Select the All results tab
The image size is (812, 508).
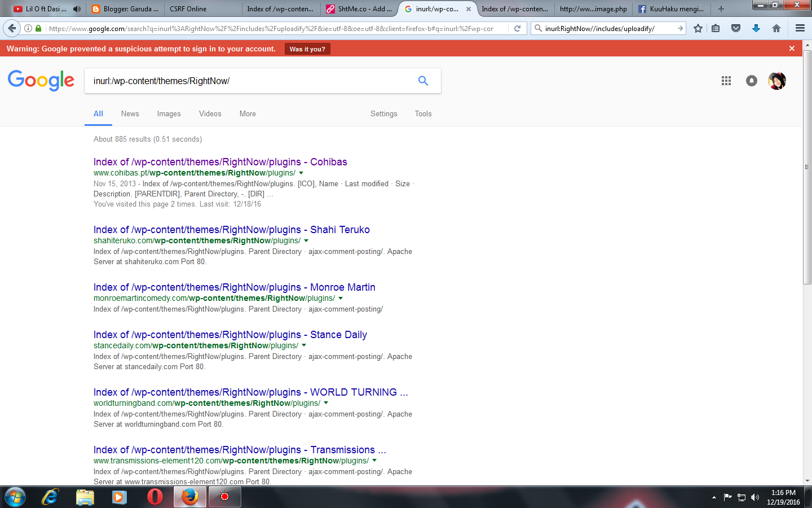98,113
